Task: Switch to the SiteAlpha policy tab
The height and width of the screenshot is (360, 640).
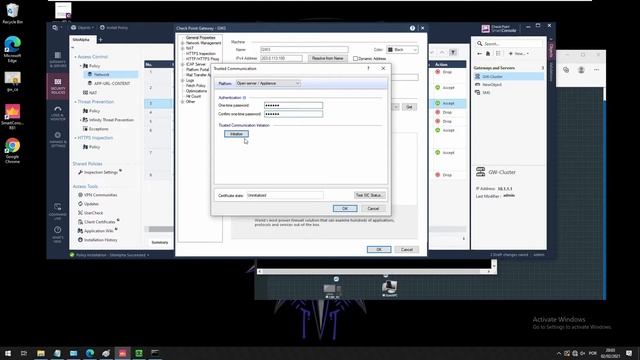Action: point(81,40)
